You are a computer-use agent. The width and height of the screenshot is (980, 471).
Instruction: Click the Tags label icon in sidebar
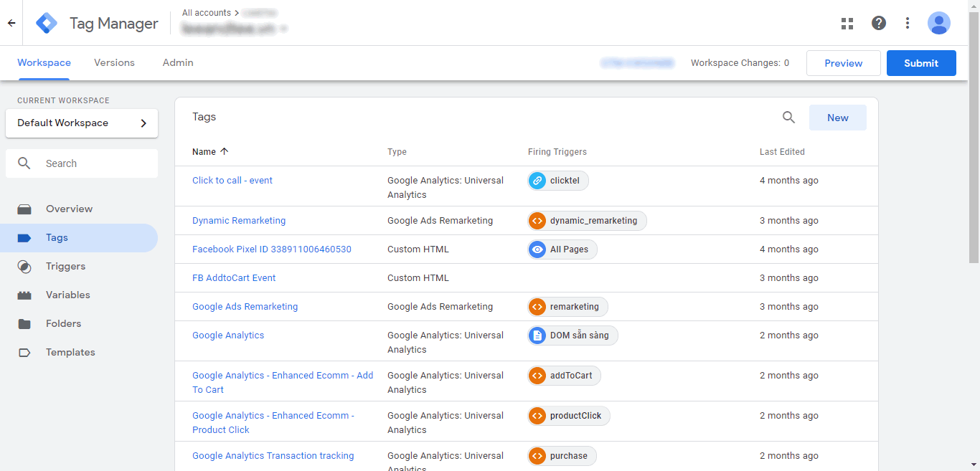24,238
